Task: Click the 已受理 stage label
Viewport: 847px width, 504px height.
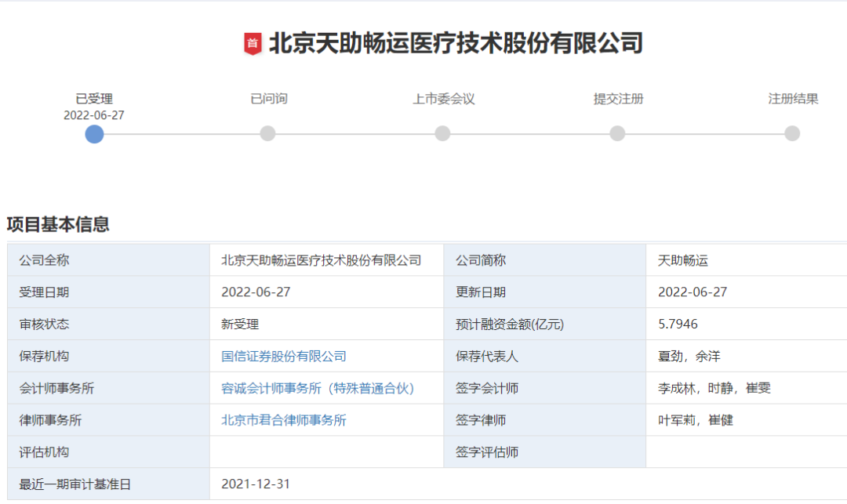Action: pyautogui.click(x=94, y=99)
